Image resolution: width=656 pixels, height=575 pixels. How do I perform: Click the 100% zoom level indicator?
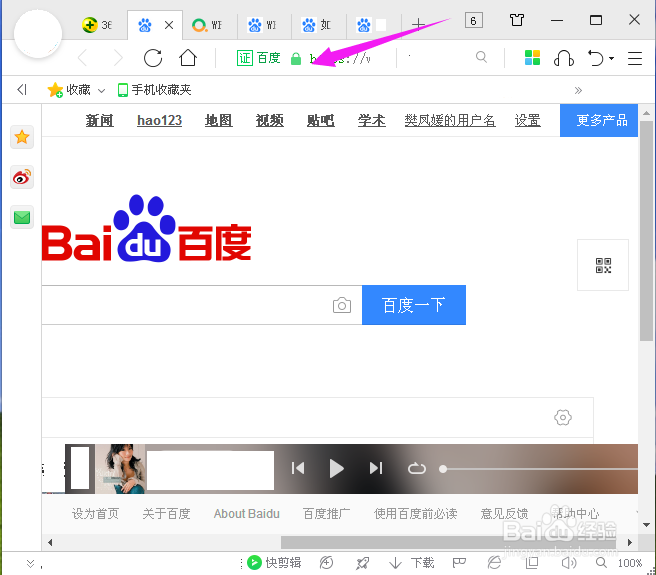630,563
